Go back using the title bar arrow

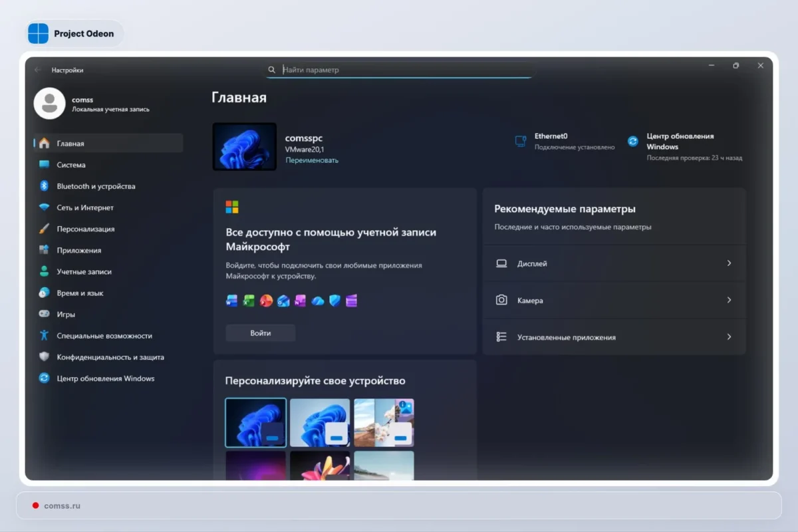(x=38, y=70)
